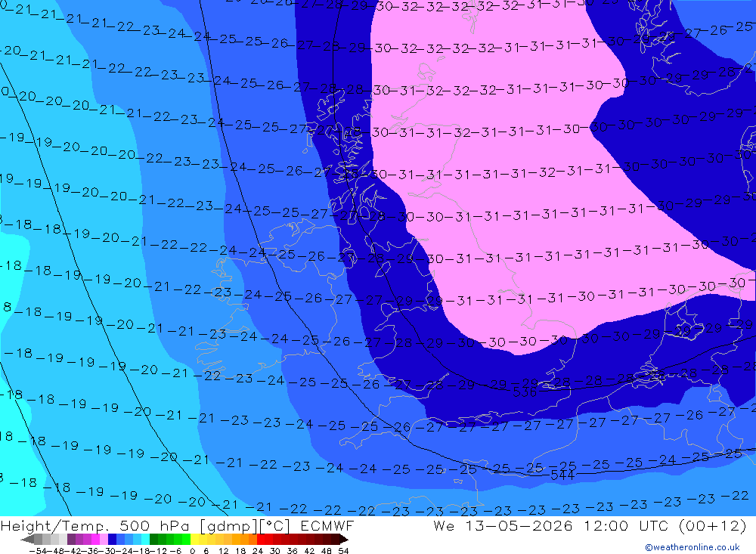Click the '54' maximum legend scale value

(x=343, y=551)
